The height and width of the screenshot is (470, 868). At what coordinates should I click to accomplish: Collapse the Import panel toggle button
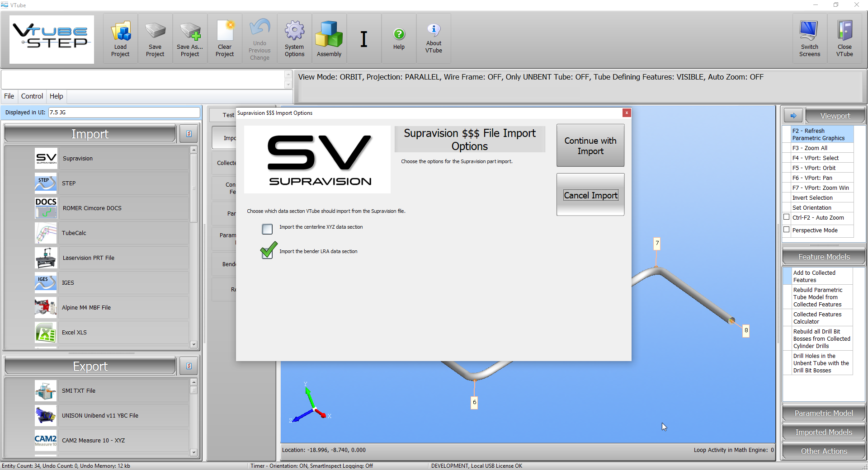[189, 134]
